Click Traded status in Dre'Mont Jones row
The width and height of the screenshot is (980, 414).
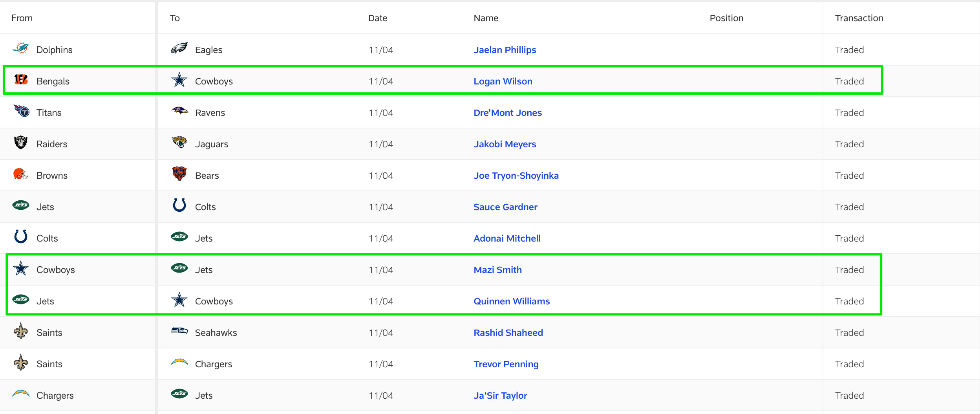pos(849,113)
